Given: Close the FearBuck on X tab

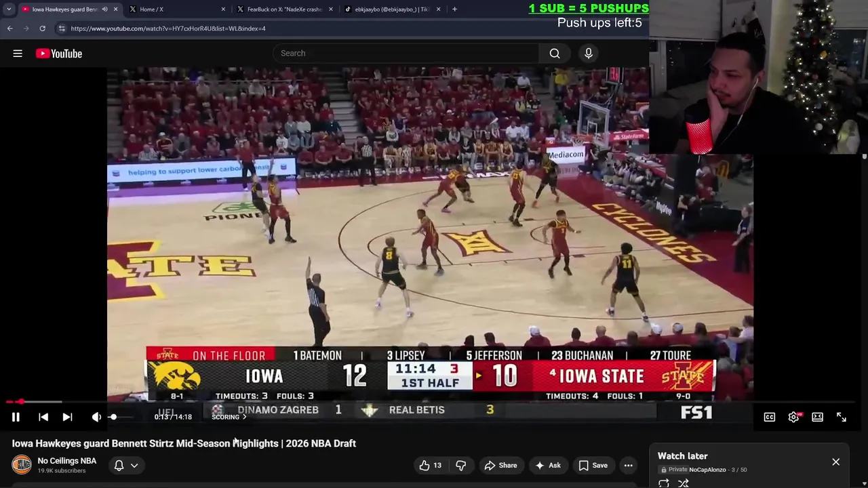Looking at the screenshot, I should [x=331, y=9].
